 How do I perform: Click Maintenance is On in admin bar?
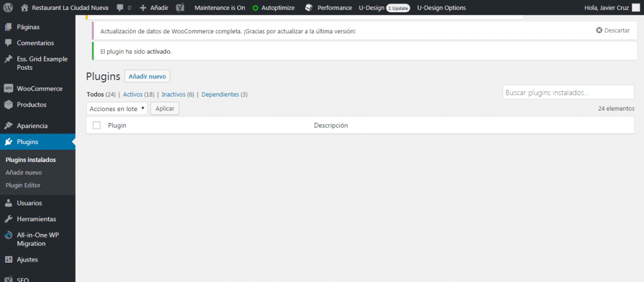[220, 8]
